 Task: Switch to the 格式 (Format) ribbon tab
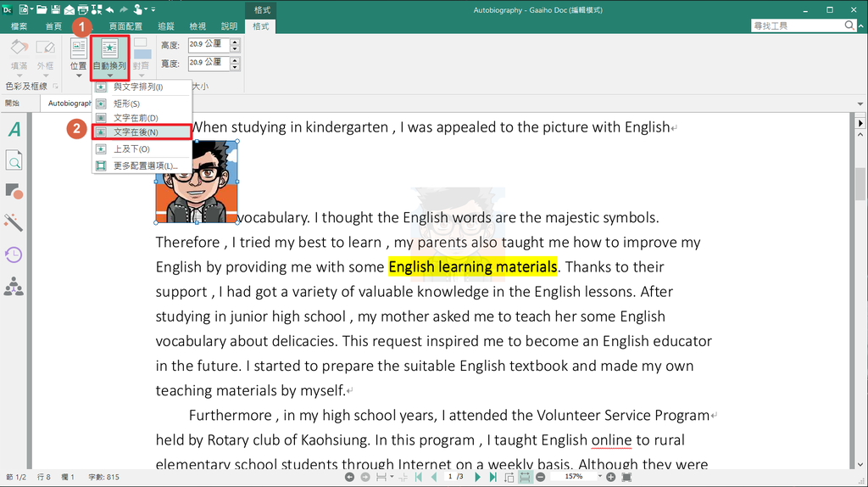(x=261, y=26)
